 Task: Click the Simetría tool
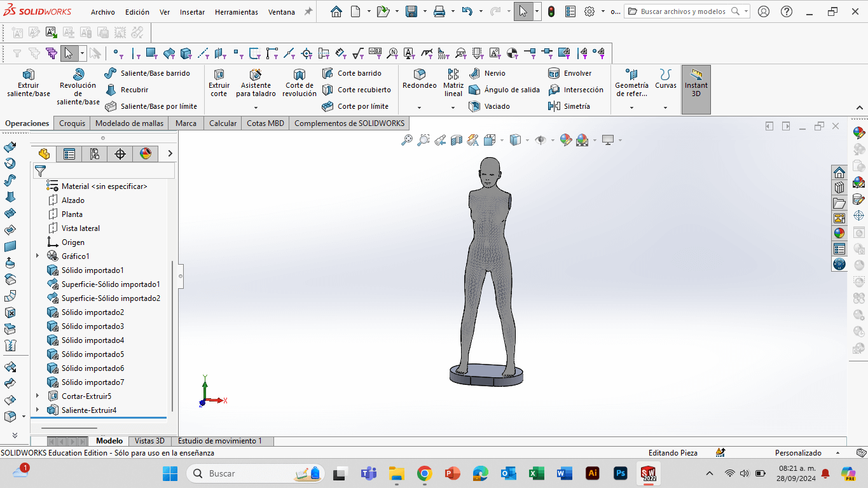click(569, 106)
